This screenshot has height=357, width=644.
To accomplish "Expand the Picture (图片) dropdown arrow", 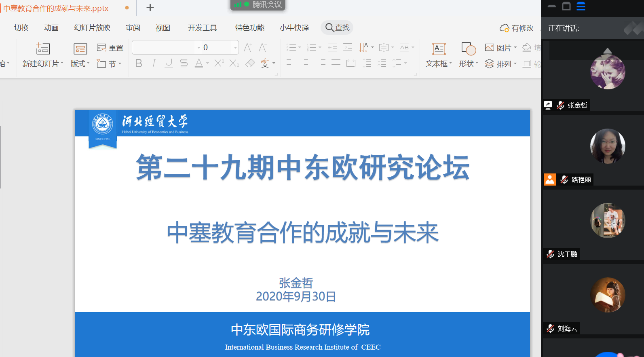I will [x=515, y=48].
